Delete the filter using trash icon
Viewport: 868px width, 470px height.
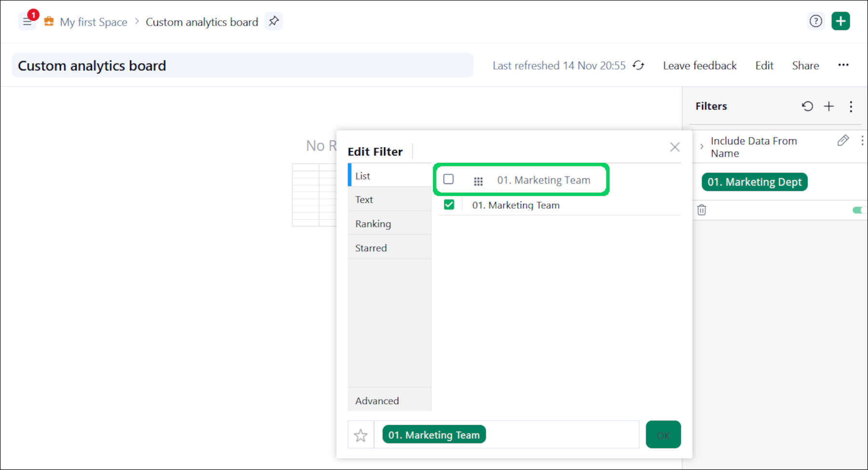point(702,210)
